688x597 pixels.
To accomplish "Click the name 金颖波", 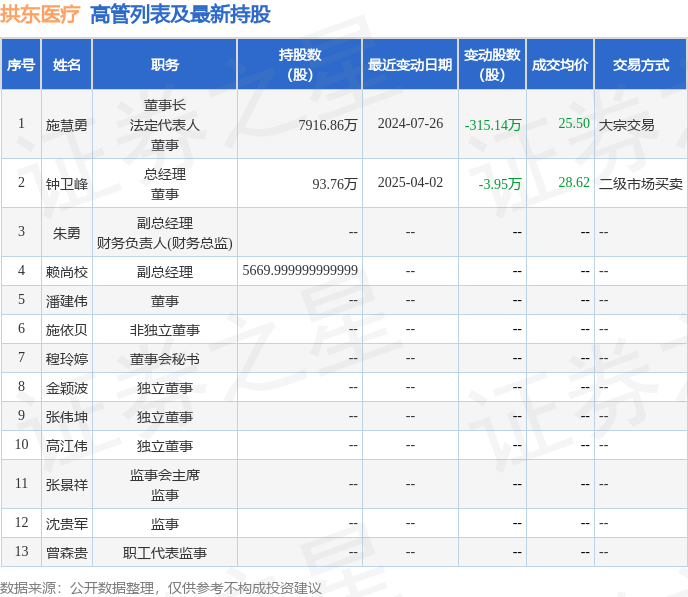I will click(67, 388).
